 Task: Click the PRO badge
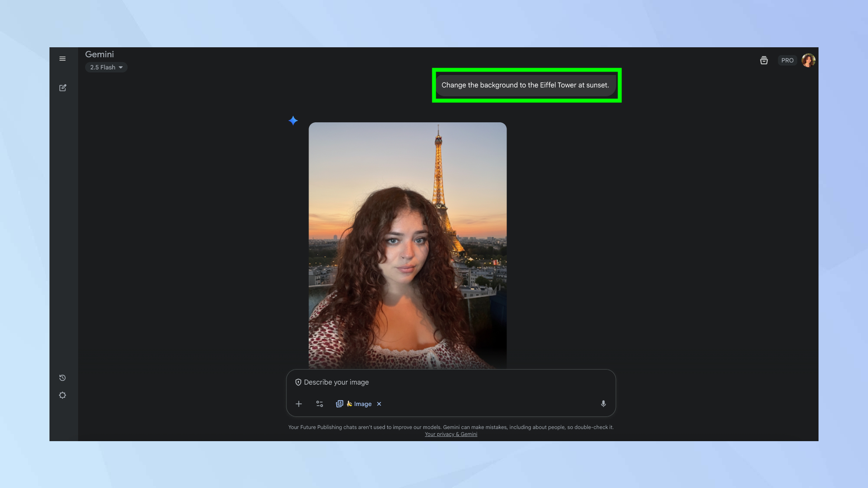point(787,60)
